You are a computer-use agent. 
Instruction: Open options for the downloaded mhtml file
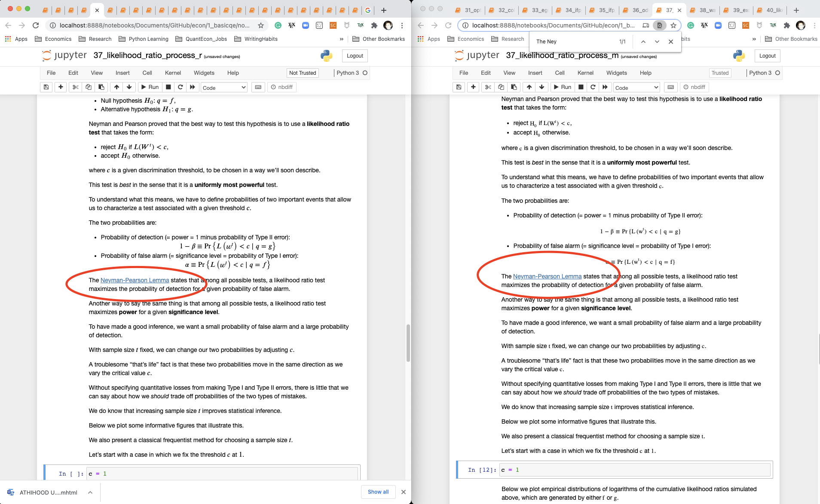(x=90, y=492)
